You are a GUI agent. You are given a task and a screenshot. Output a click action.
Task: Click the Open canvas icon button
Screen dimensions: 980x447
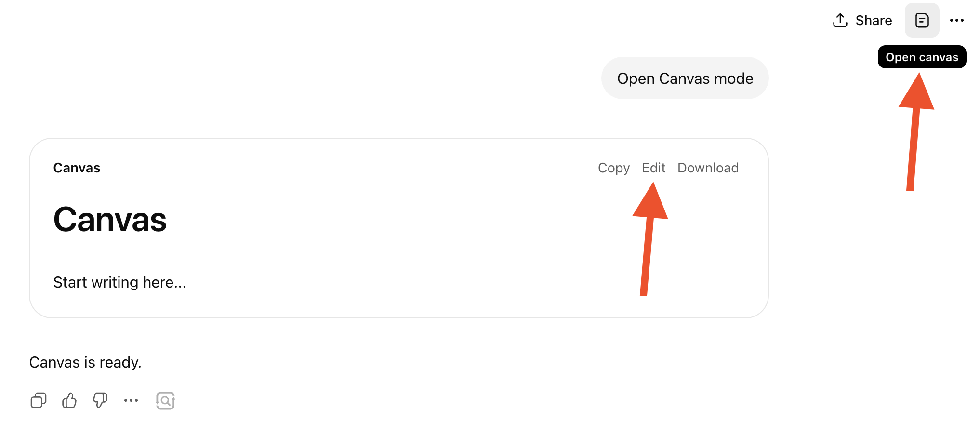(x=922, y=20)
